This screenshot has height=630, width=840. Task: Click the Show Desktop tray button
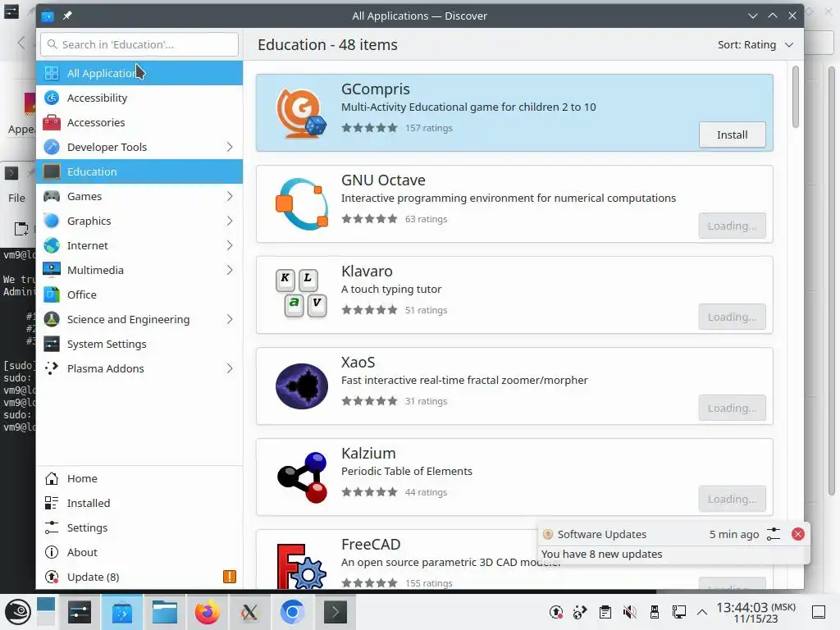point(819,612)
